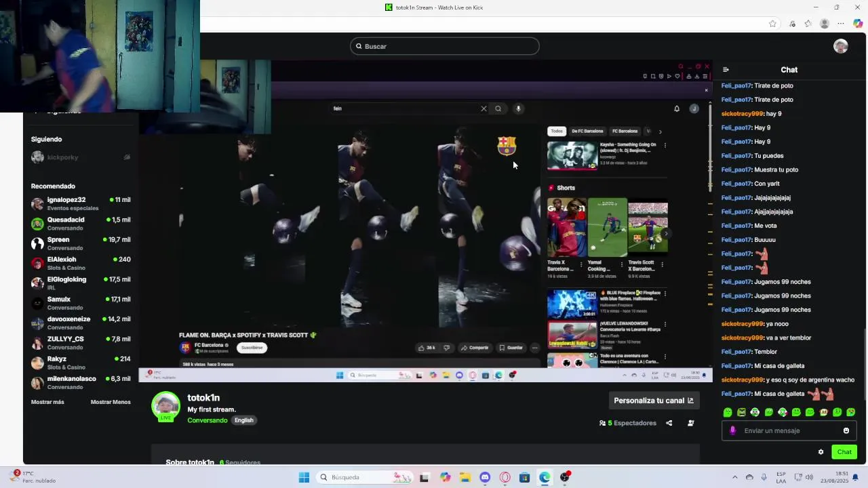Open ignalopez32 recommended channel
The height and width of the screenshot is (488, 868).
81,203
